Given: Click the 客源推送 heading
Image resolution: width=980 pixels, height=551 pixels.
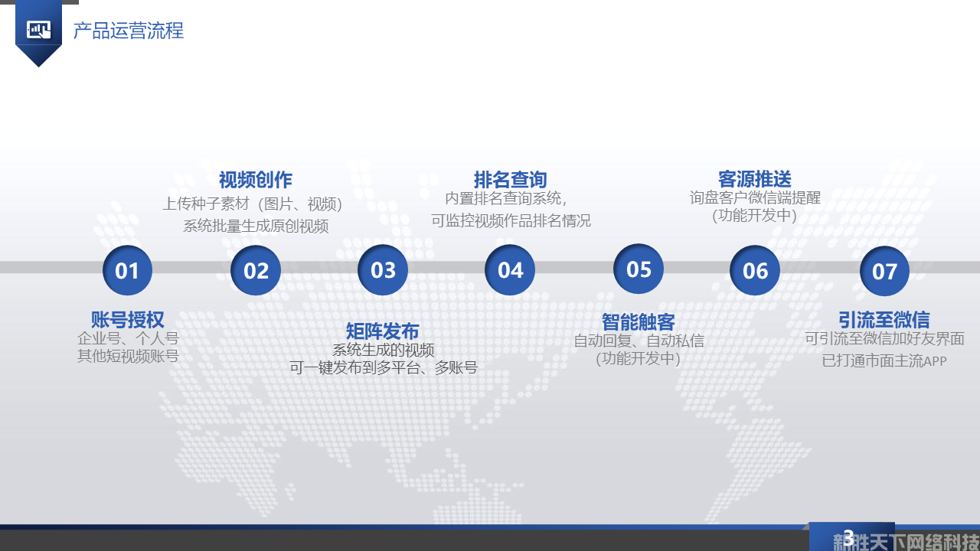Looking at the screenshot, I should (754, 179).
